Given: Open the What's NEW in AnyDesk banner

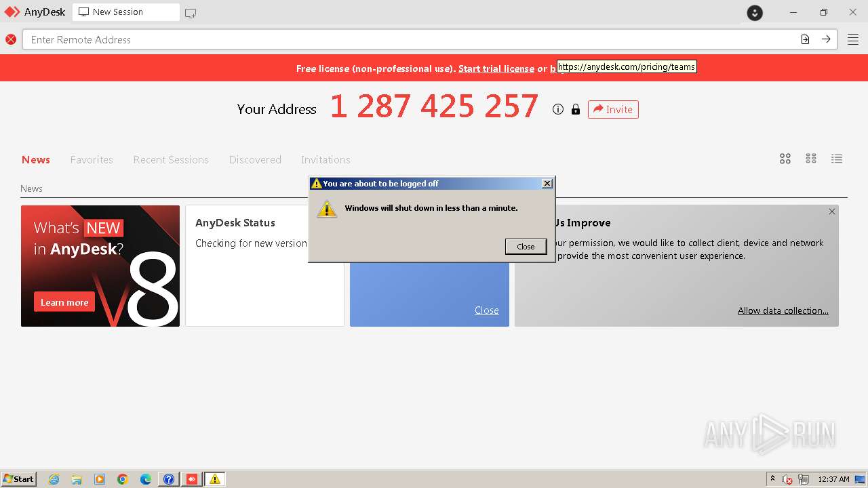Looking at the screenshot, I should (100, 266).
